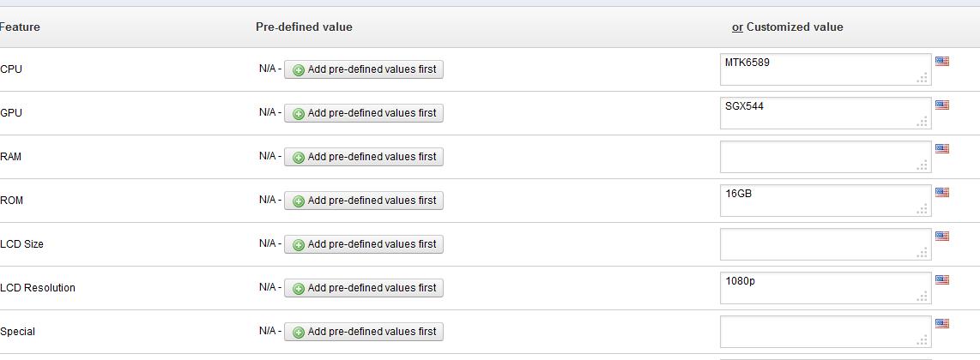Click the US flag icon beside CPU field
This screenshot has width=980, height=360.
tap(941, 62)
